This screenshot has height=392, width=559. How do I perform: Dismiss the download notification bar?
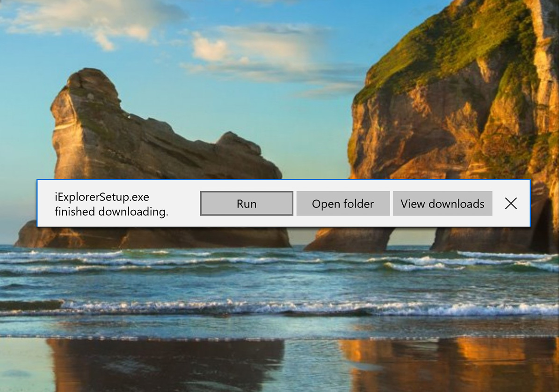click(x=510, y=203)
